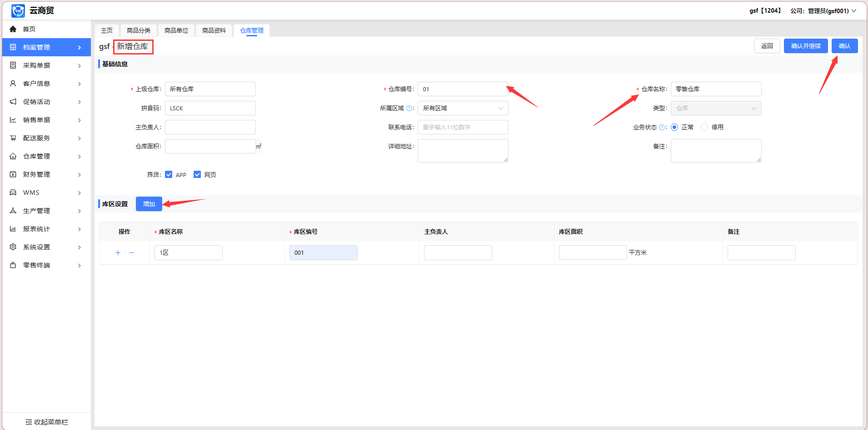
Task: Click the 采购单据 document icon
Action: pos(13,65)
